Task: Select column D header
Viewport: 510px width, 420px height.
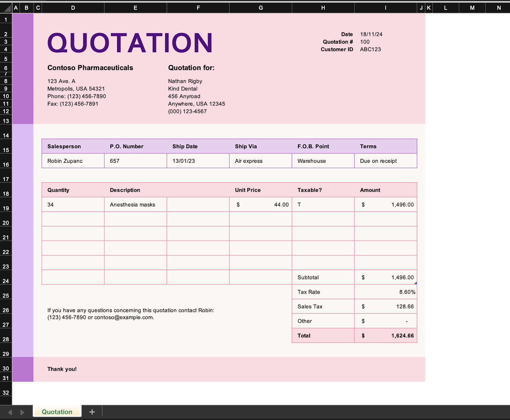Action: click(x=73, y=8)
